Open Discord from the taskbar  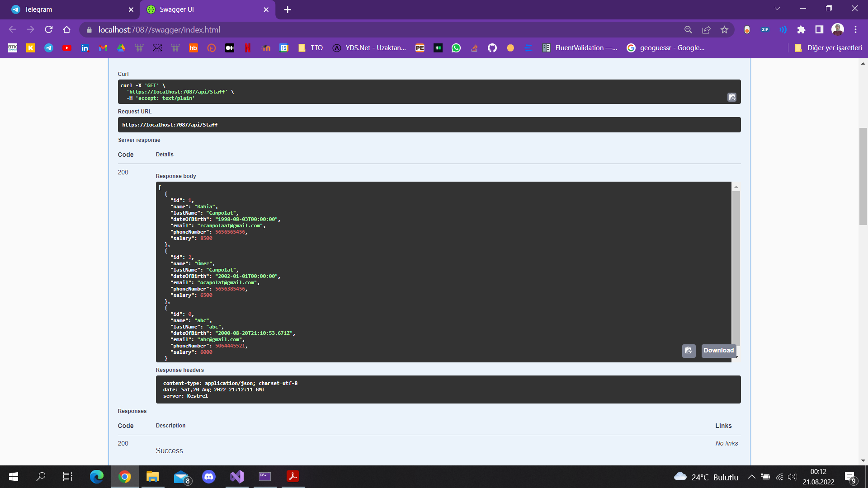click(x=209, y=477)
